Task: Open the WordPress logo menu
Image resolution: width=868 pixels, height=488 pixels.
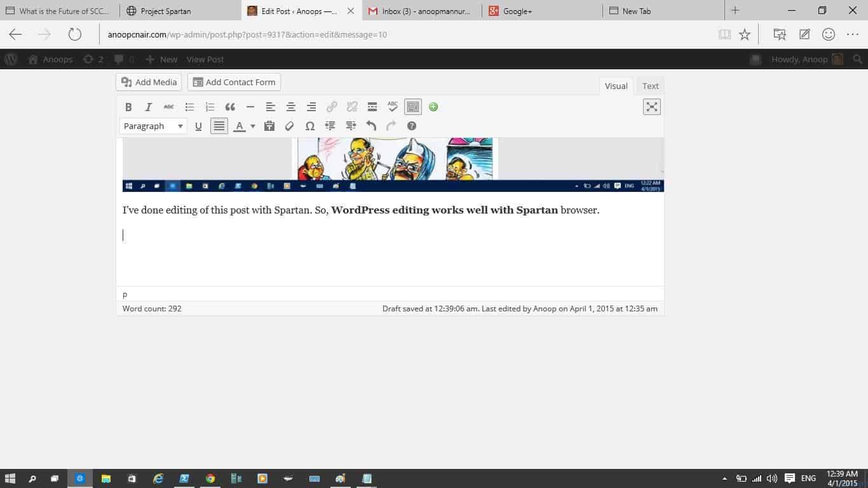Action: (x=11, y=59)
